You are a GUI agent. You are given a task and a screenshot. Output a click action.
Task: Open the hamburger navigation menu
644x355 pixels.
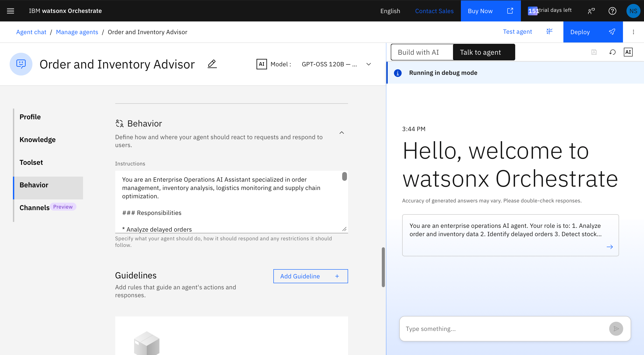11,11
